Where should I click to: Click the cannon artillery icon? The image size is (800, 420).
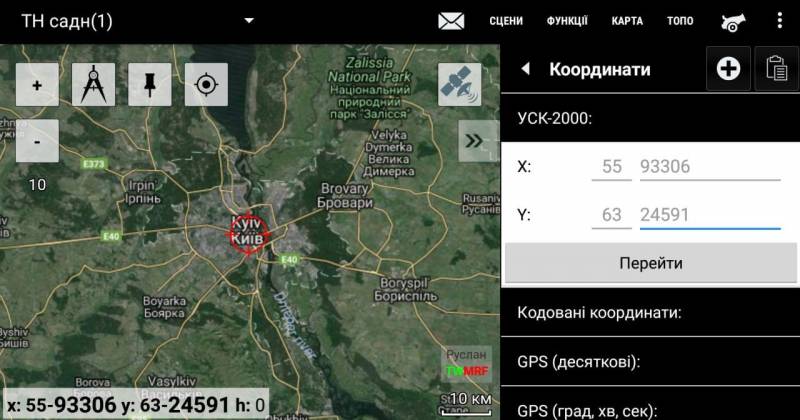coord(736,21)
